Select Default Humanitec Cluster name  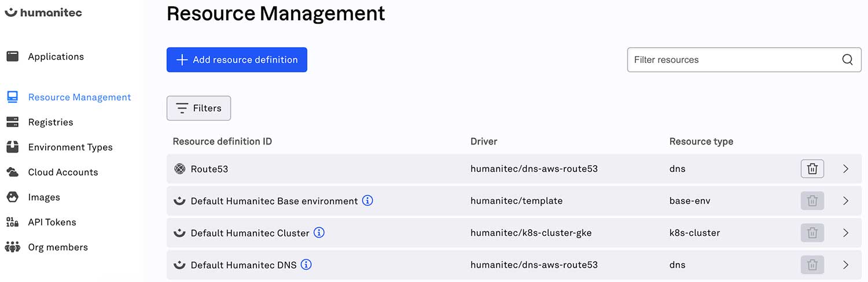pyautogui.click(x=250, y=233)
